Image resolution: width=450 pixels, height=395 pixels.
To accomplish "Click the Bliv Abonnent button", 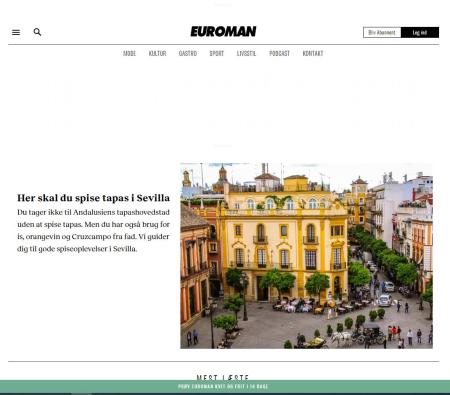I will [382, 32].
